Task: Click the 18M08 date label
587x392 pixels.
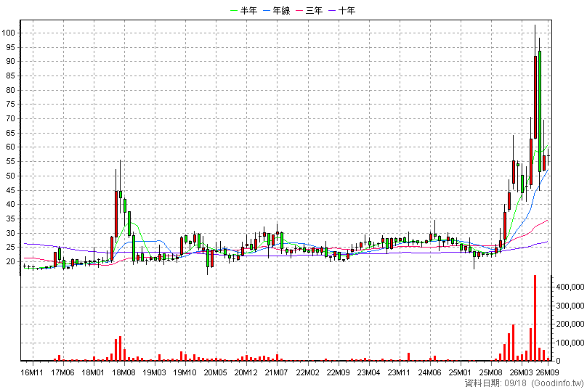Action: pos(124,372)
